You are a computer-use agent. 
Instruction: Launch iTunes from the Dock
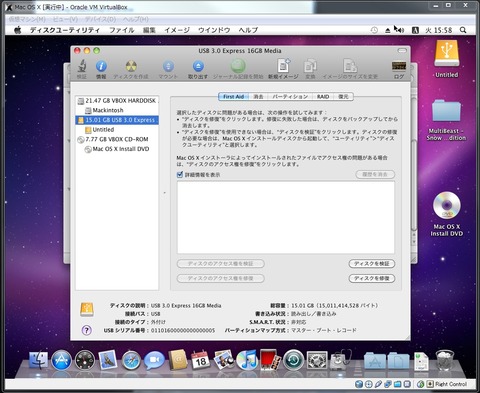247,360
